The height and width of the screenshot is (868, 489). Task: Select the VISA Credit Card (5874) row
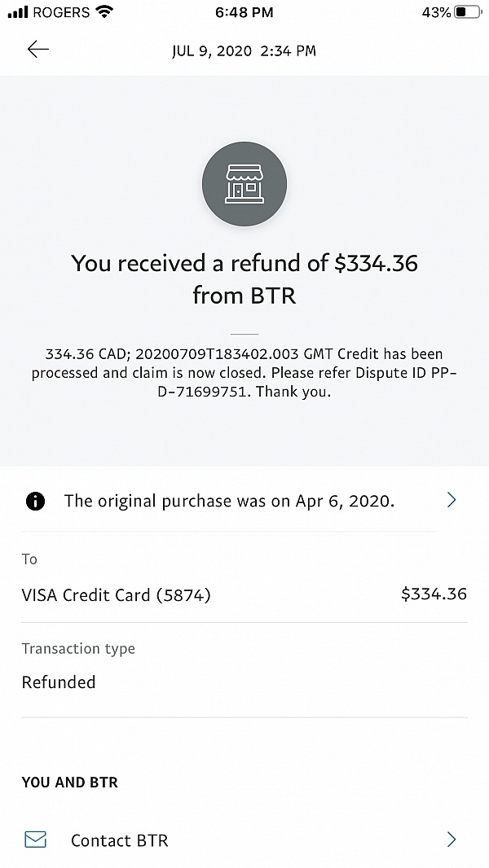tap(116, 594)
